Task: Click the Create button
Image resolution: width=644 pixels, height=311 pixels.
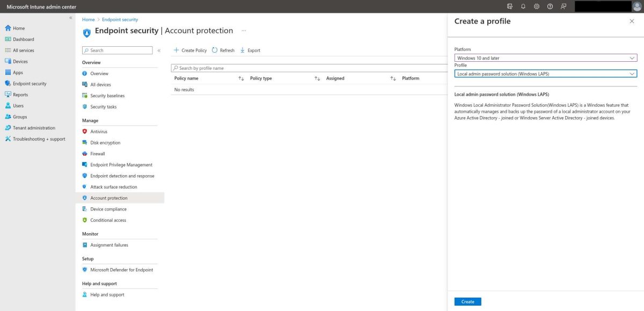Action: click(467, 301)
